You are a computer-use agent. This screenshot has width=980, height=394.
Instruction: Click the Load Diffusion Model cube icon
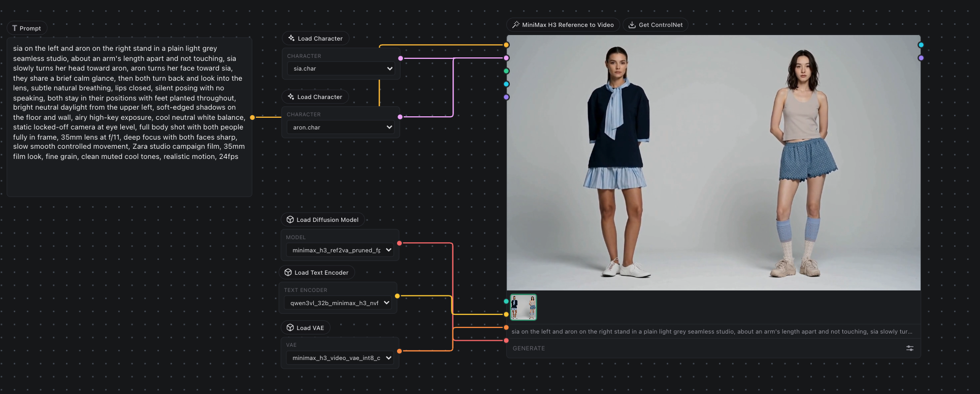point(290,219)
